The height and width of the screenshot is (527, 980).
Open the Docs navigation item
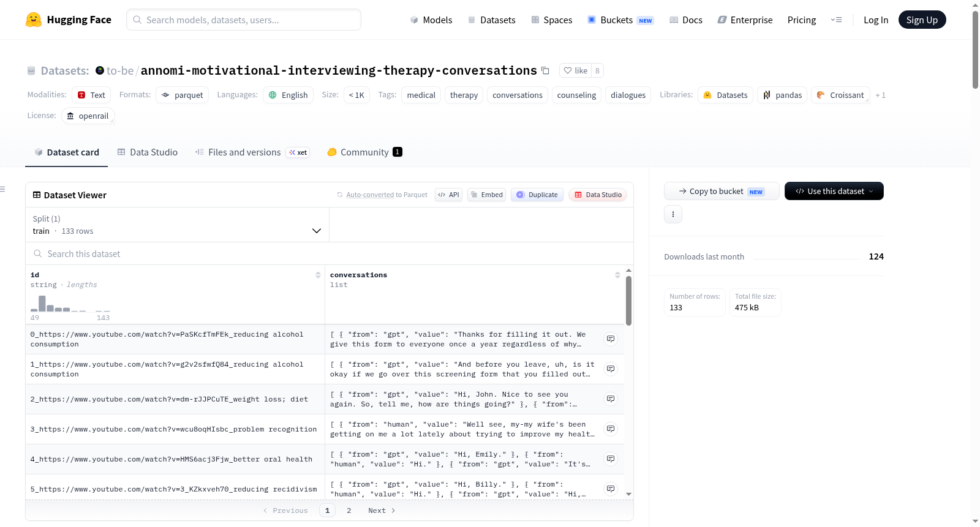point(685,20)
